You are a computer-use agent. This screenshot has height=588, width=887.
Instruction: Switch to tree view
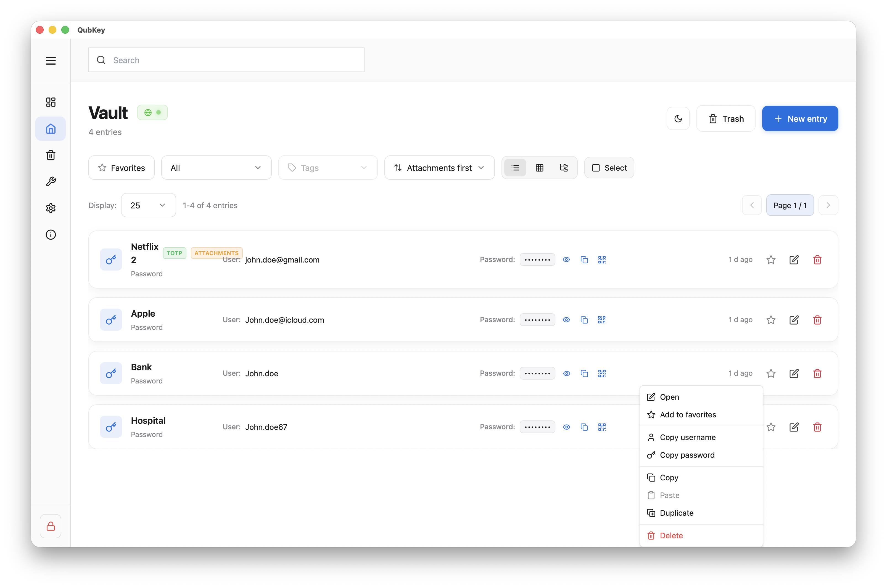[564, 168]
